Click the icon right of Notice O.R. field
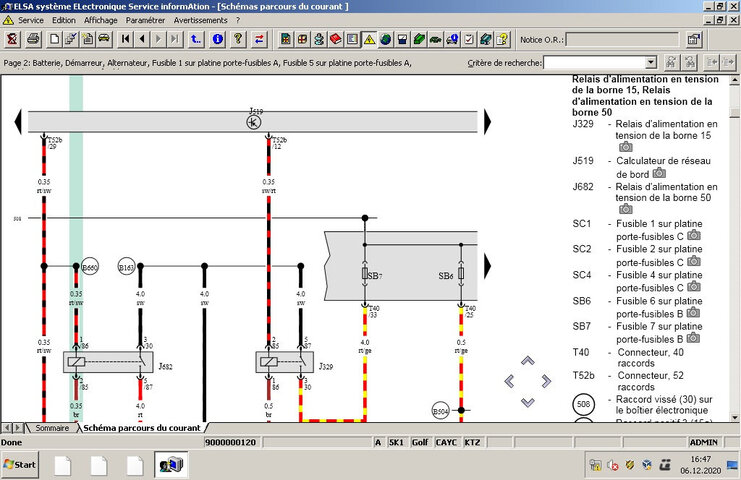741x480 pixels. click(694, 39)
